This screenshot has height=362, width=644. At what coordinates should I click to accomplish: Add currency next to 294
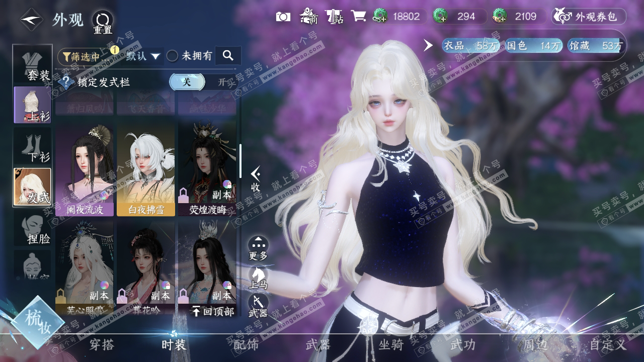440,16
